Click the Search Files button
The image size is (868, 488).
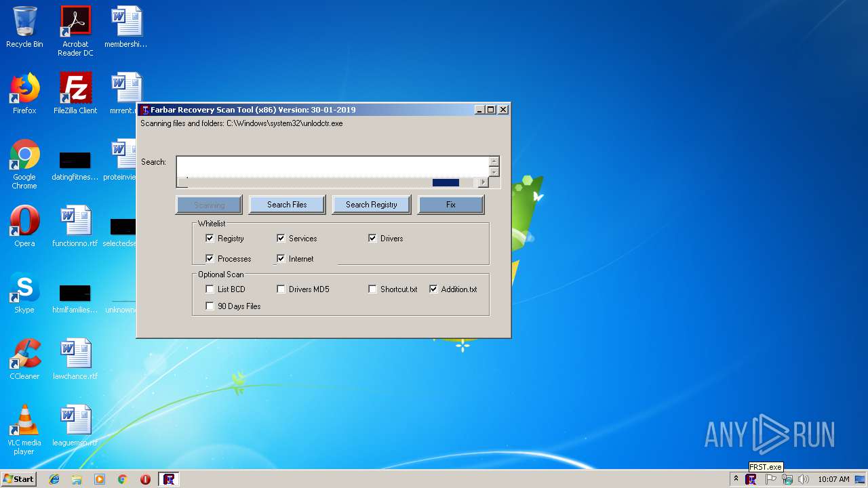coord(287,205)
